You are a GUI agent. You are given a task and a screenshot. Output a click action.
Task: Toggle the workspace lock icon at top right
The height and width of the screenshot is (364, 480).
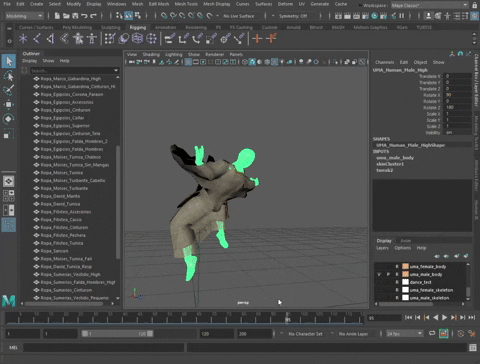[x=475, y=5]
